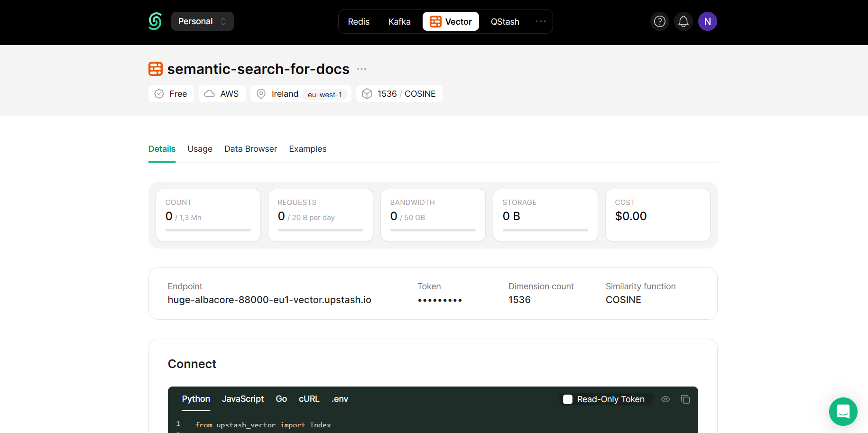This screenshot has width=868, height=433.
Task: Open notifications bell icon
Action: [x=683, y=21]
